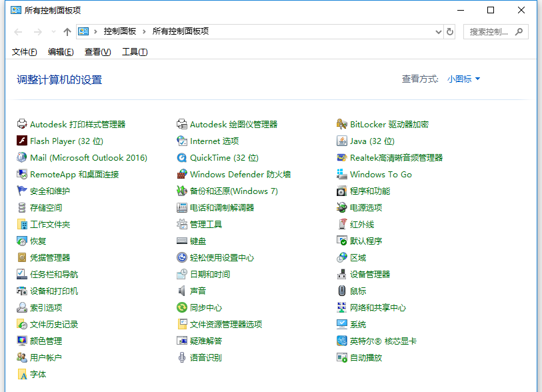Viewport: 542px width, 392px height.
Task: Open the 设备和打印机 icon
Action: (x=22, y=291)
